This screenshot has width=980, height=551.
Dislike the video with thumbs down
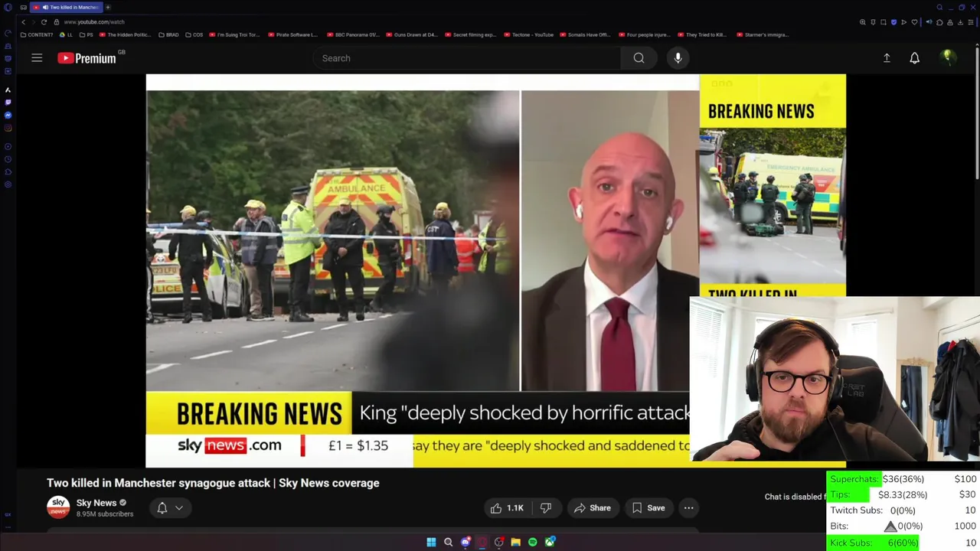pos(546,508)
